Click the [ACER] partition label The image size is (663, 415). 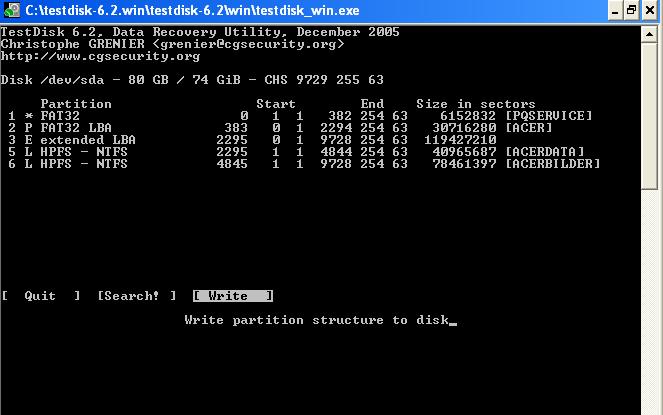pos(529,127)
